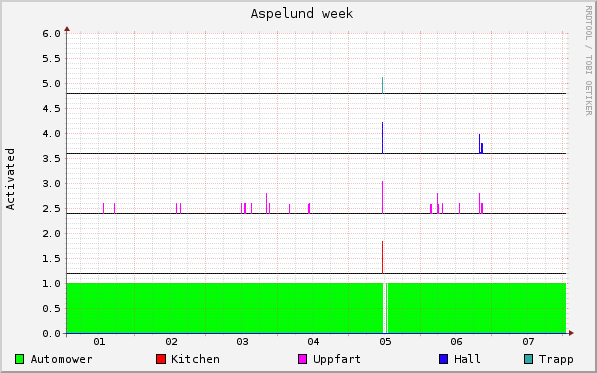The image size is (597, 373).
Task: Click the white gap in Automower area
Action: point(384,308)
